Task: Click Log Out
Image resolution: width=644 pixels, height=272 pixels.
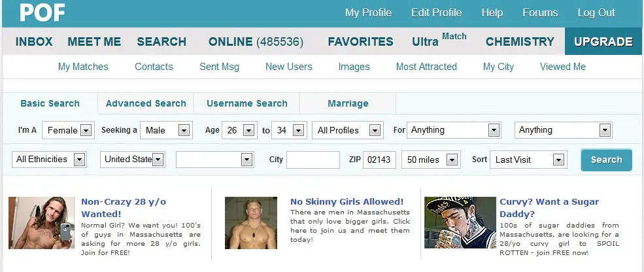Action: coord(596,12)
